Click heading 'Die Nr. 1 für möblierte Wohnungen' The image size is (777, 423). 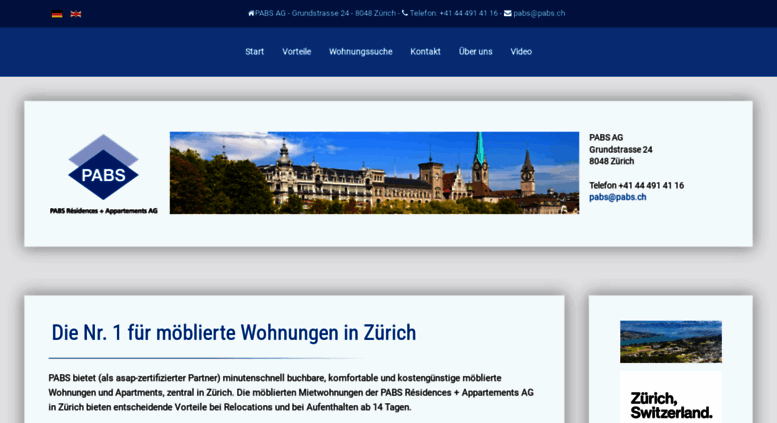233,333
